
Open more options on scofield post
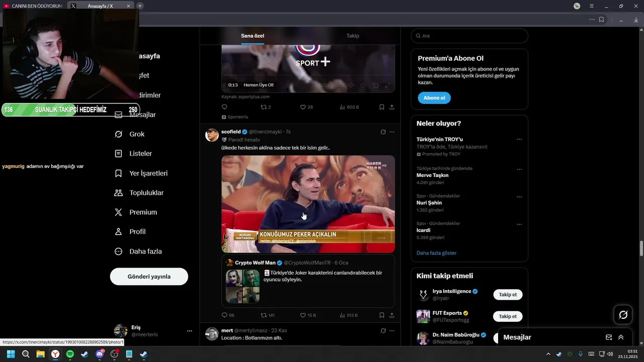(x=392, y=132)
